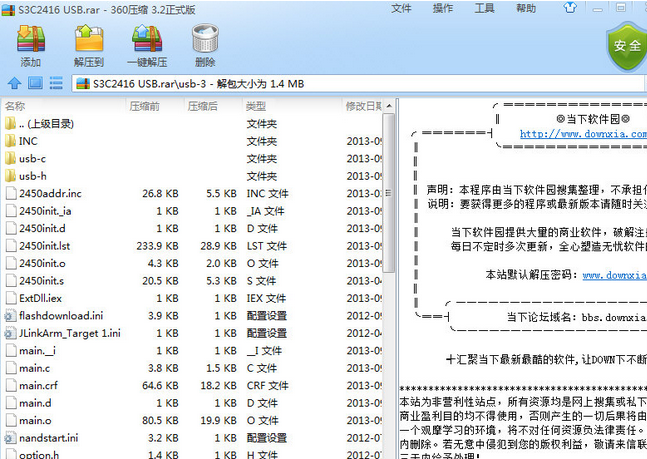Select the INC folder icon

pyautogui.click(x=10, y=141)
